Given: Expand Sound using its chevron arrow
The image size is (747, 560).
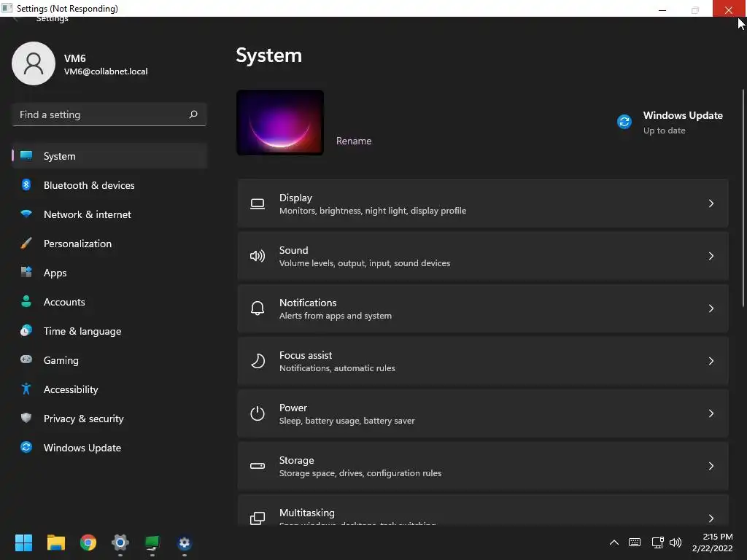Looking at the screenshot, I should click(x=711, y=256).
